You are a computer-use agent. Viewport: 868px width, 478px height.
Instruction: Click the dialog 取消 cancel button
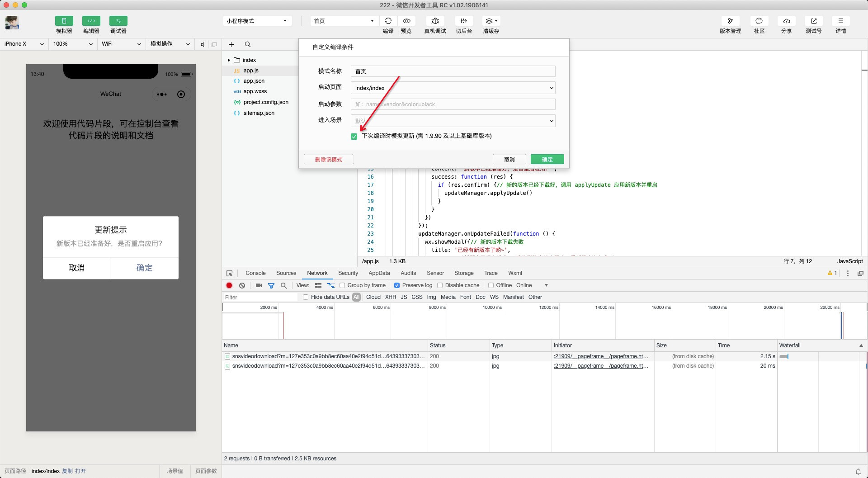tap(509, 159)
